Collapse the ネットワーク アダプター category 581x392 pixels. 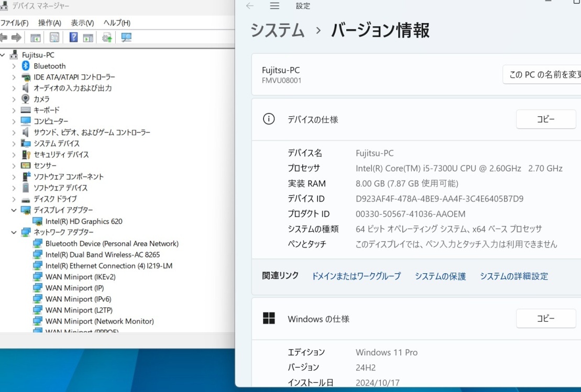[x=14, y=232]
